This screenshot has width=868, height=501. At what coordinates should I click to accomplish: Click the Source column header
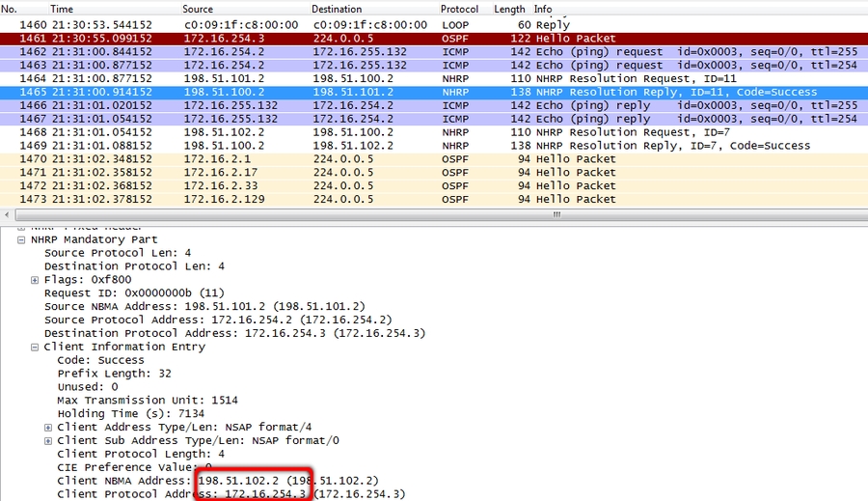click(198, 9)
